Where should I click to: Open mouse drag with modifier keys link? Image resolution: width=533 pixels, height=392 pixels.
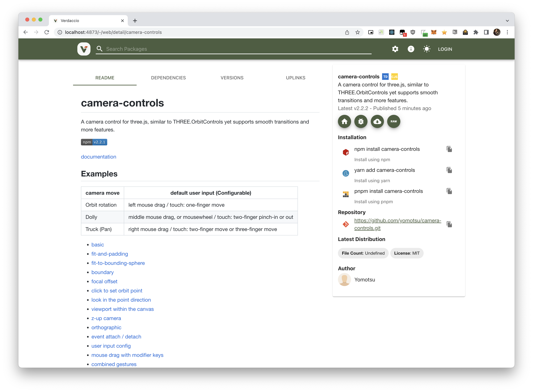coord(127,355)
